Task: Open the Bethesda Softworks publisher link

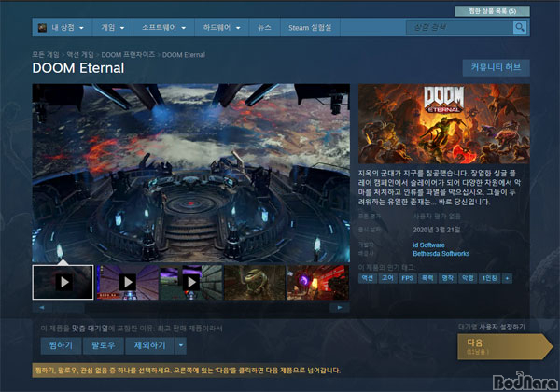Action: 441,254
